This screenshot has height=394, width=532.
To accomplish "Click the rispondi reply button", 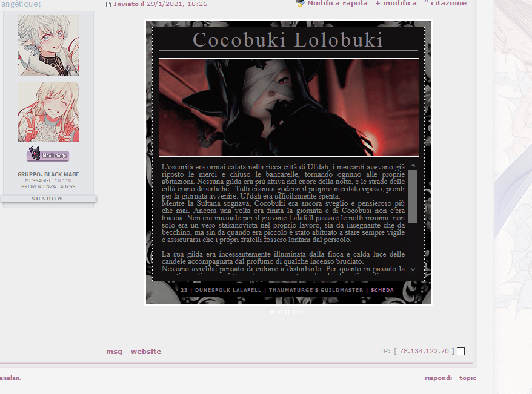I will click(x=438, y=378).
